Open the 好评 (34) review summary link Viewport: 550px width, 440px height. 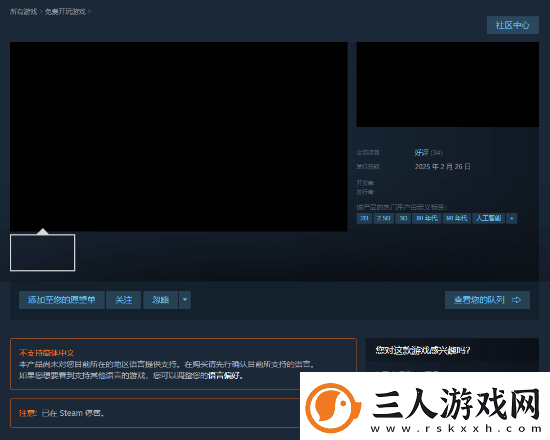tap(428, 153)
